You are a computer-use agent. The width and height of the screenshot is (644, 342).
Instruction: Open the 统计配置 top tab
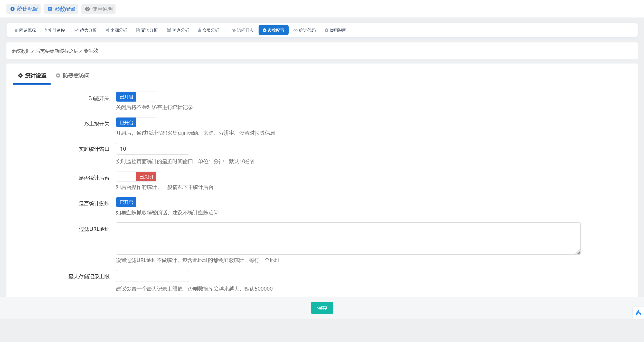coord(24,9)
